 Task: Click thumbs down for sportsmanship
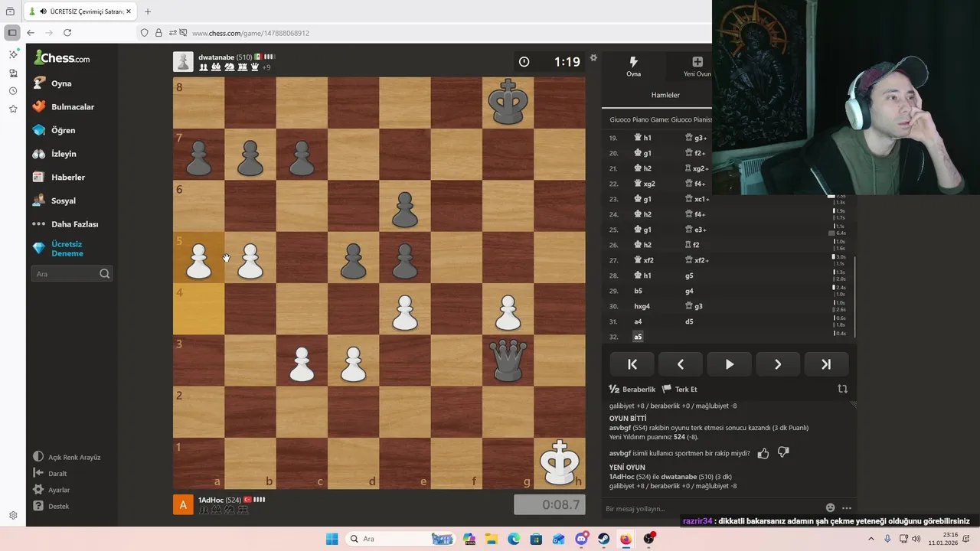783,453
